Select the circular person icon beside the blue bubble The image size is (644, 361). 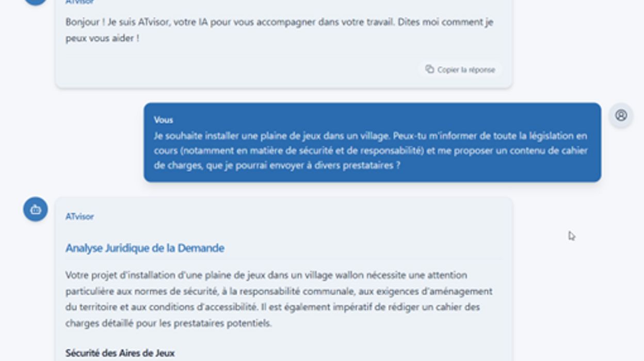tap(622, 116)
